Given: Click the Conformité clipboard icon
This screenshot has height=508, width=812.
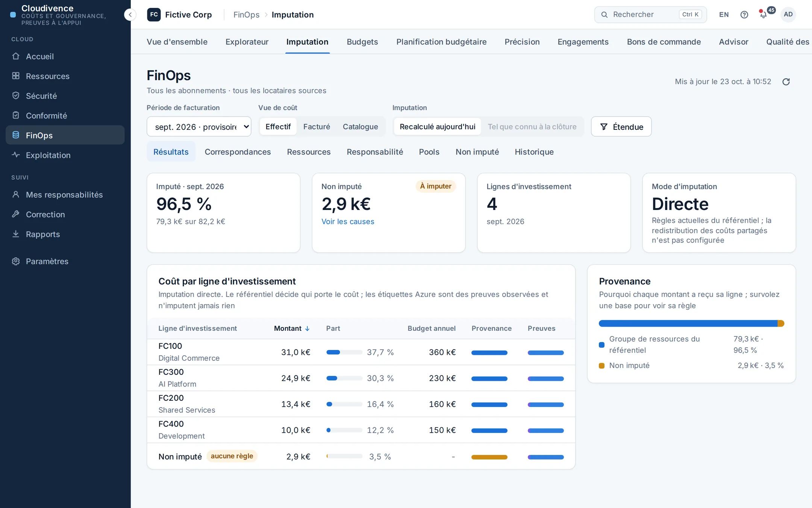Looking at the screenshot, I should (x=16, y=116).
